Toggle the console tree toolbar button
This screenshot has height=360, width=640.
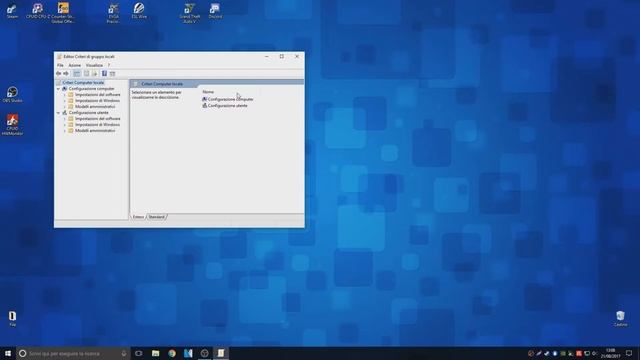tap(77, 73)
